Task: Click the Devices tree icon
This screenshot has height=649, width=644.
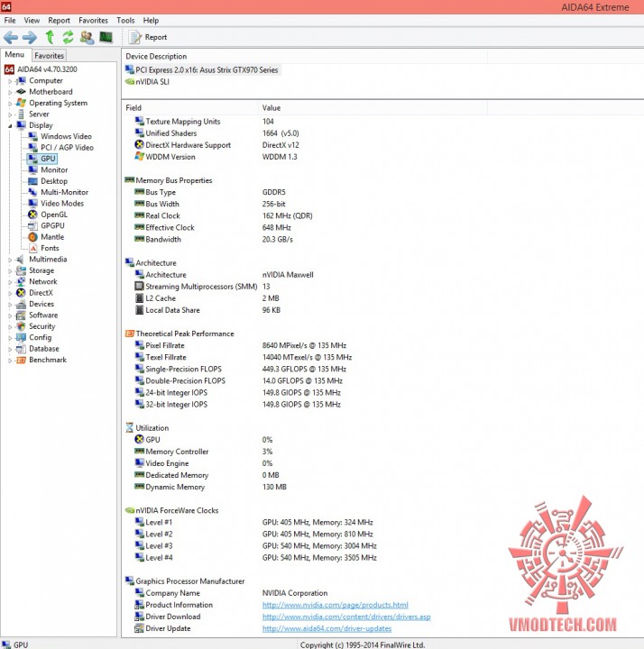Action: [x=21, y=304]
